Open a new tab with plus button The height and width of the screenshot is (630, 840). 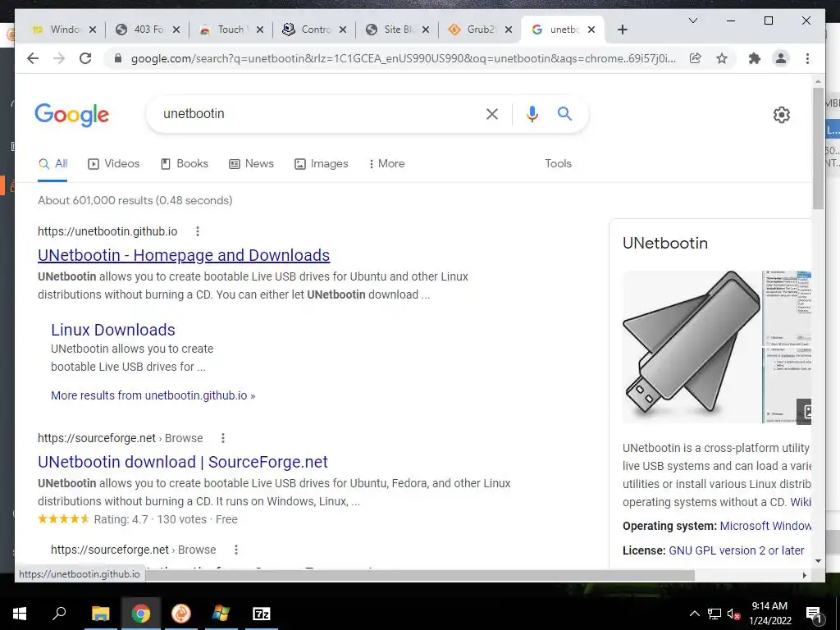[x=622, y=30]
